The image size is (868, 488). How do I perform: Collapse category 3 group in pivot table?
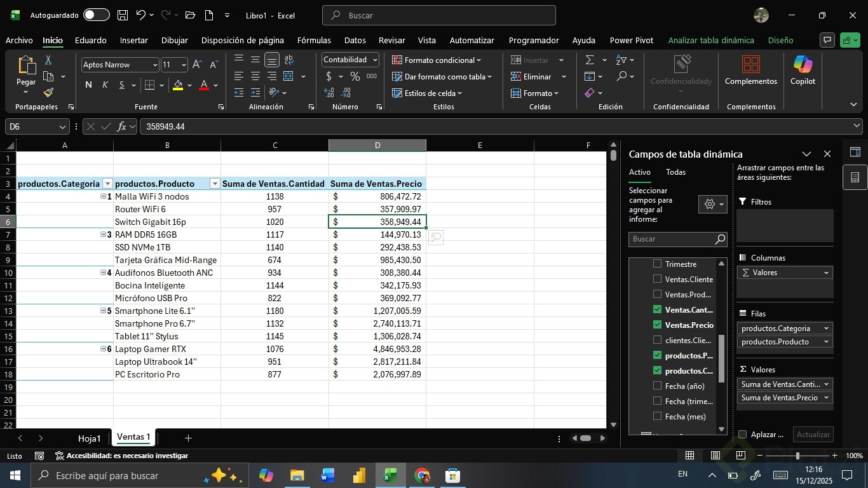tap(103, 234)
